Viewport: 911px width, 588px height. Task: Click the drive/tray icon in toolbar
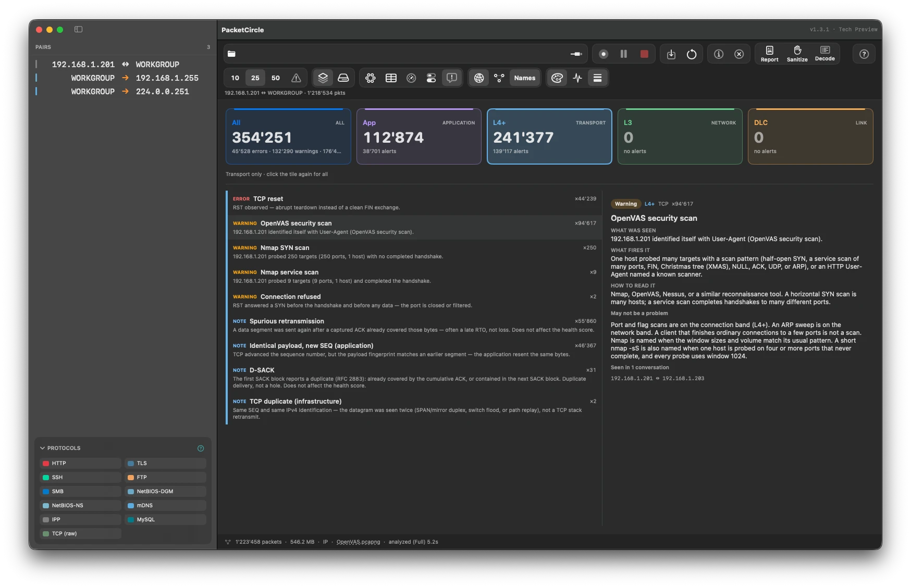click(343, 78)
